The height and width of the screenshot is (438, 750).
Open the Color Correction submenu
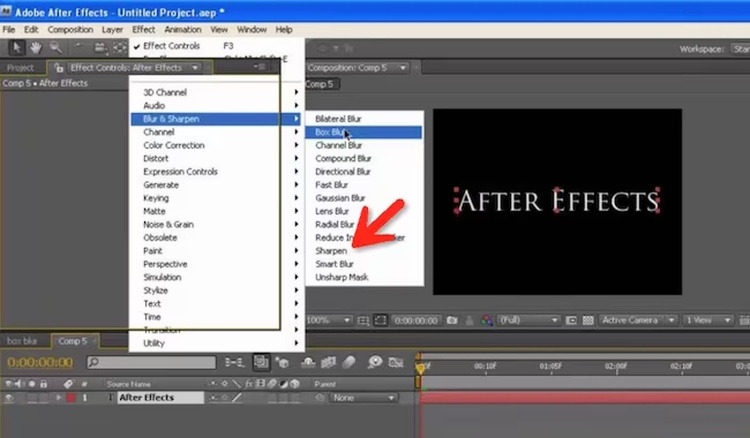point(174,145)
